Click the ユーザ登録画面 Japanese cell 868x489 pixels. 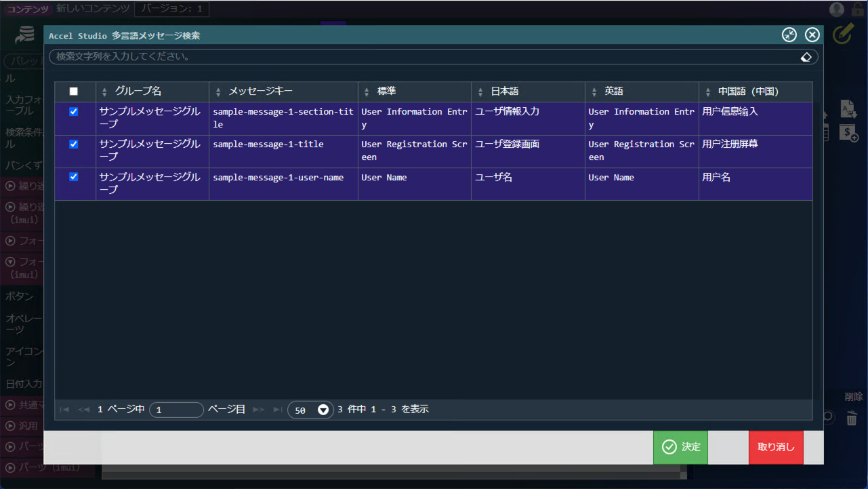(528, 151)
